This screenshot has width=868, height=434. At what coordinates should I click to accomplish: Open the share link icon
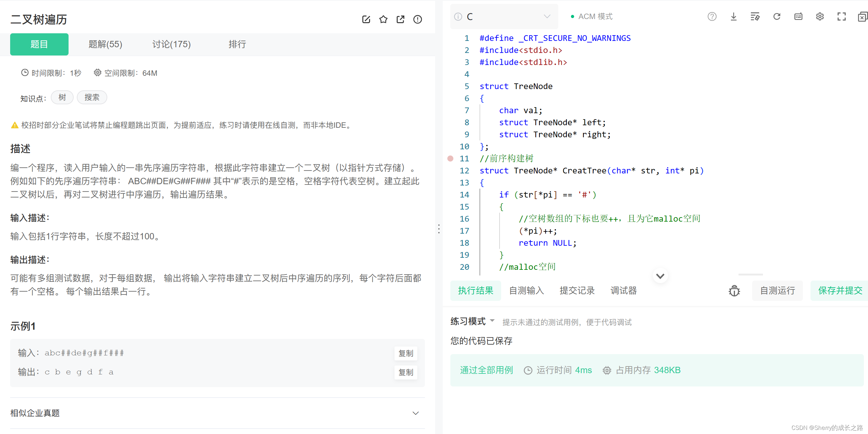(x=400, y=19)
